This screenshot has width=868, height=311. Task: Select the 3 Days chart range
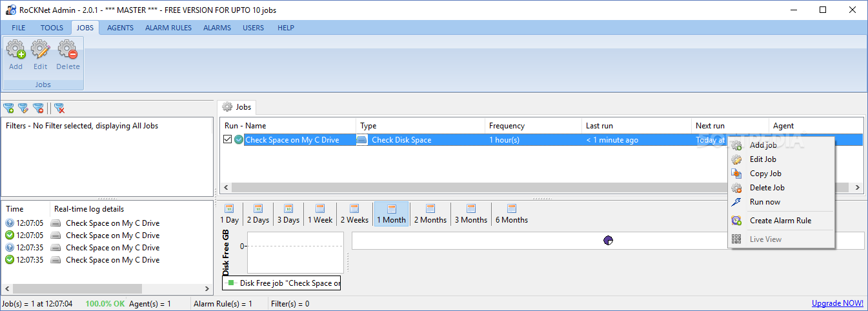(288, 214)
